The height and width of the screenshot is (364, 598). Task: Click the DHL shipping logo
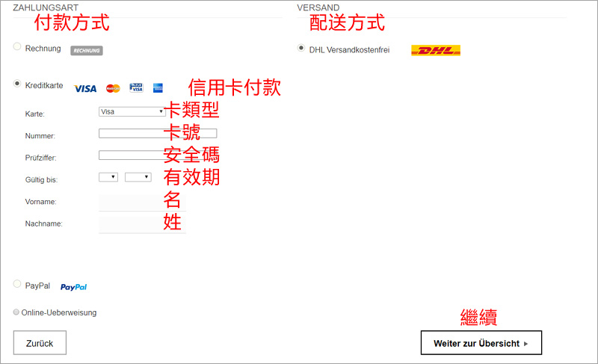tap(436, 50)
